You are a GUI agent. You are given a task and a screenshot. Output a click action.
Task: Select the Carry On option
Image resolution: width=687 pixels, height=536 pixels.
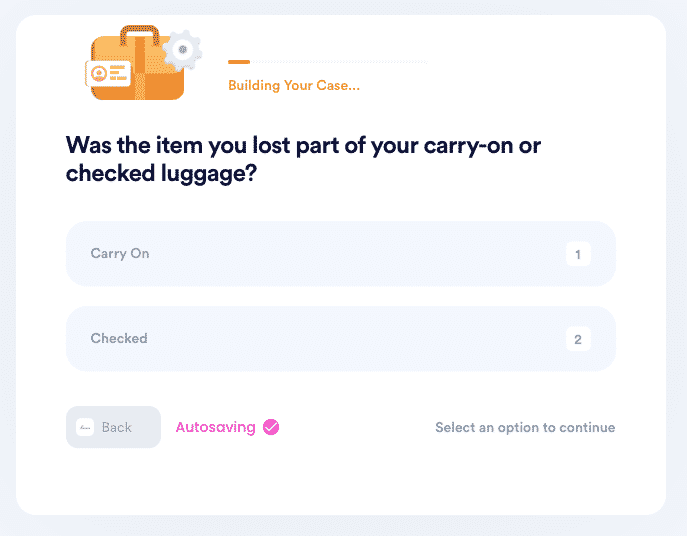point(341,254)
